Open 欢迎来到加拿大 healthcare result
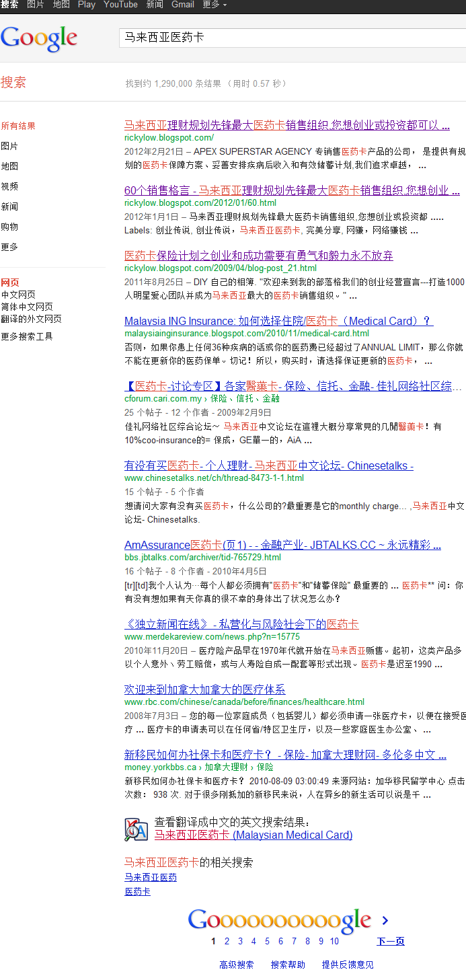 point(205,689)
